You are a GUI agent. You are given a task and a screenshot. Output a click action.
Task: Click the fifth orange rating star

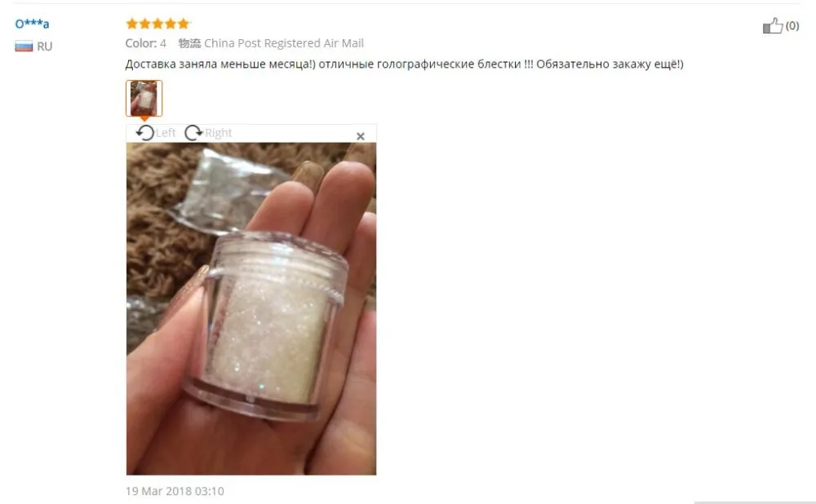(x=183, y=24)
